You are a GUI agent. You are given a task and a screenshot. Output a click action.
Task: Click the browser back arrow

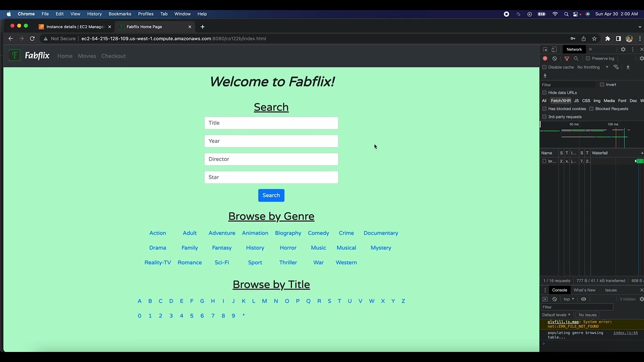coord(11,39)
